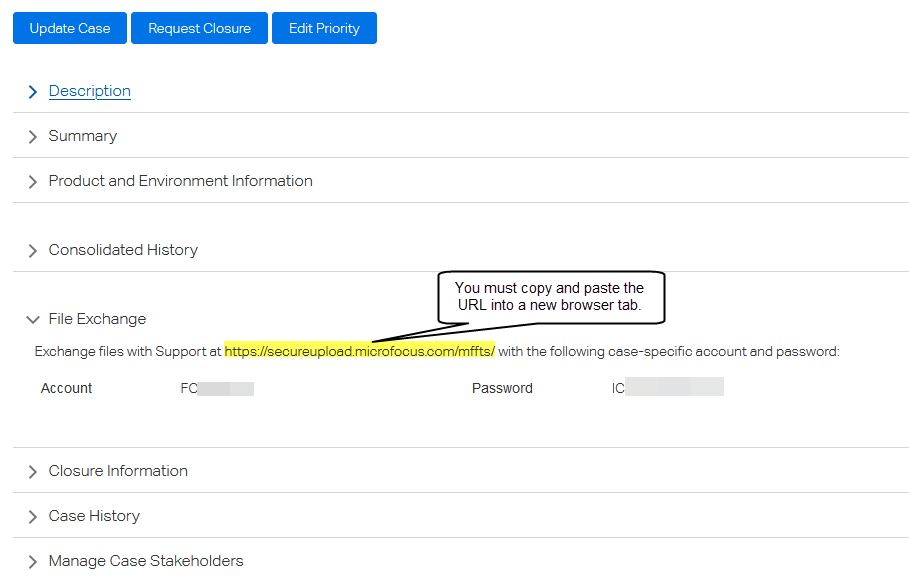Click the Manage Case Stakeholders chevron icon
This screenshot has width=909, height=578.
click(33, 561)
